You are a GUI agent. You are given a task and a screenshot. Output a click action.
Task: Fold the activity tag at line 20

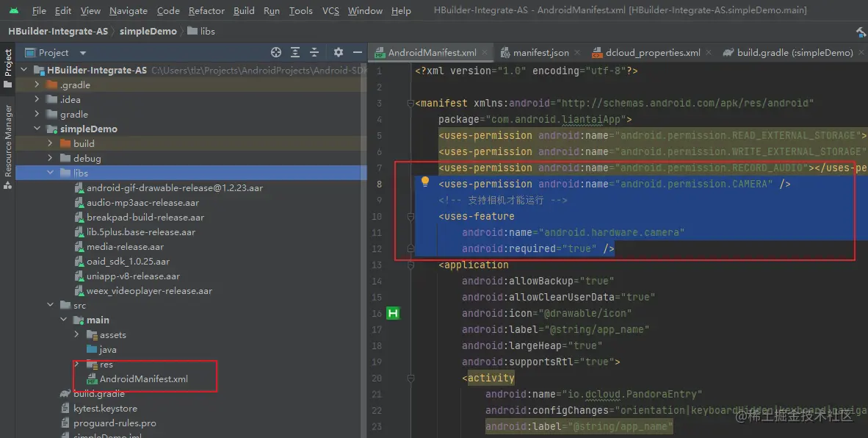tap(411, 378)
